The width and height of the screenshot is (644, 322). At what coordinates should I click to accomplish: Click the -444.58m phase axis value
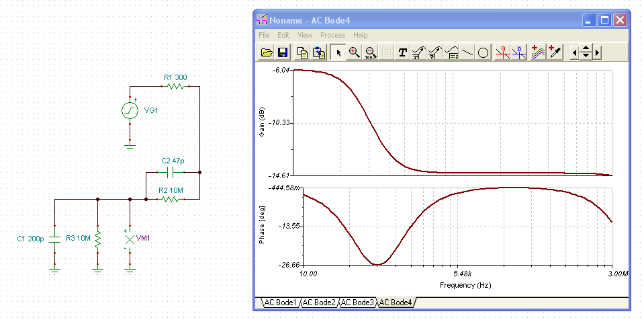(285, 188)
